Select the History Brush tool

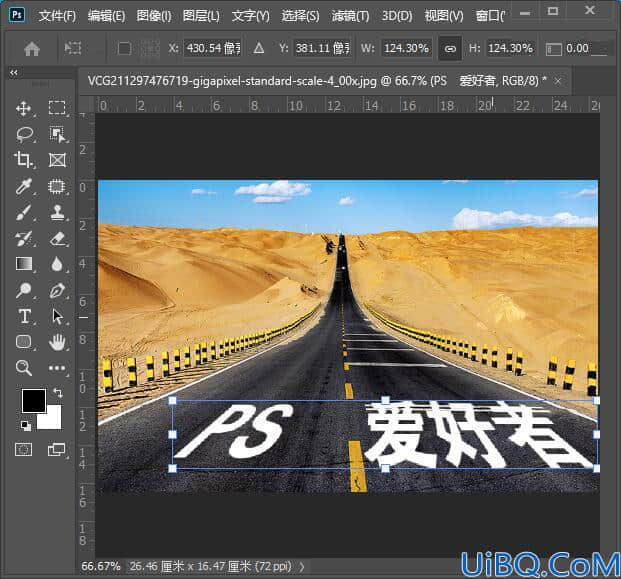click(x=23, y=239)
